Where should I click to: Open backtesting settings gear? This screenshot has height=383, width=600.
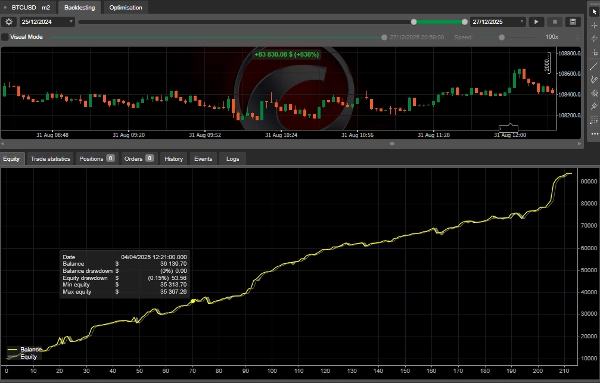coord(8,22)
